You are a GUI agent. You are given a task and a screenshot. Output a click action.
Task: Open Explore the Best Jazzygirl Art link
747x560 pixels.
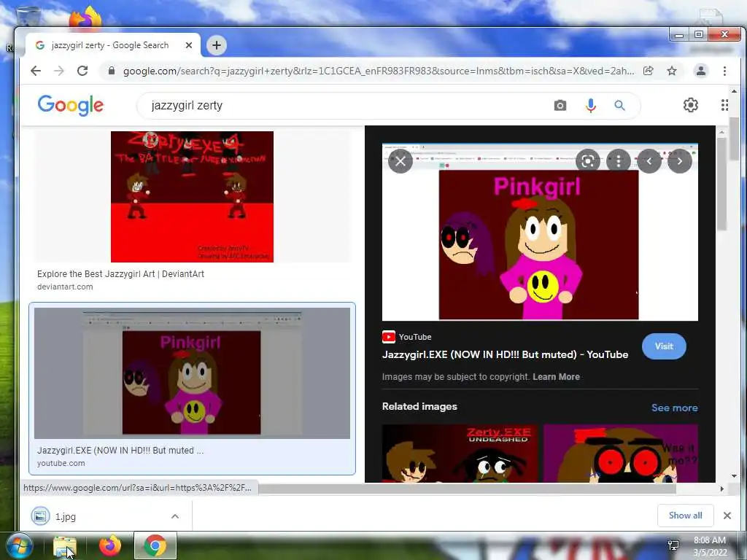pos(120,274)
